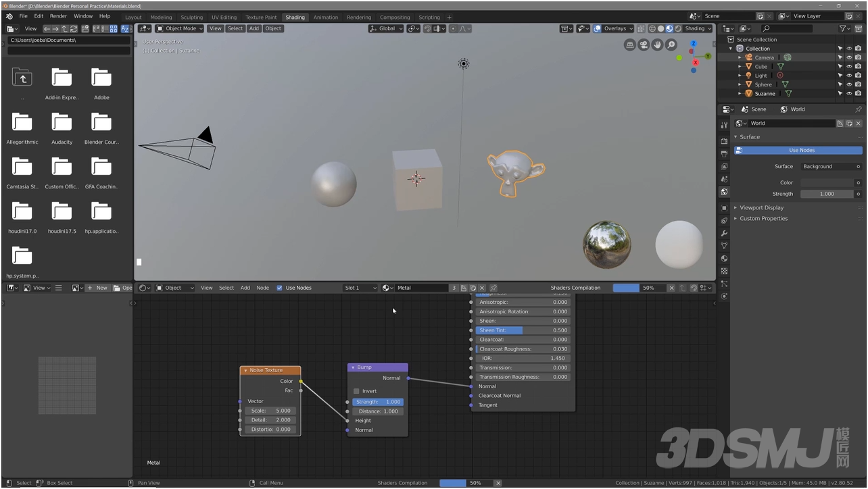Switch to the Modeling workspace tab
Screen dimensions: 868x489
tap(161, 17)
